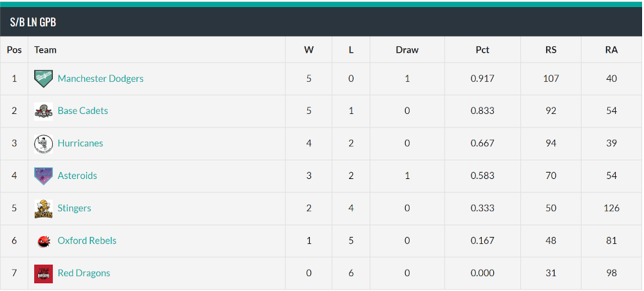Click the Asteroids purple logo
The image size is (644, 291).
point(43,176)
